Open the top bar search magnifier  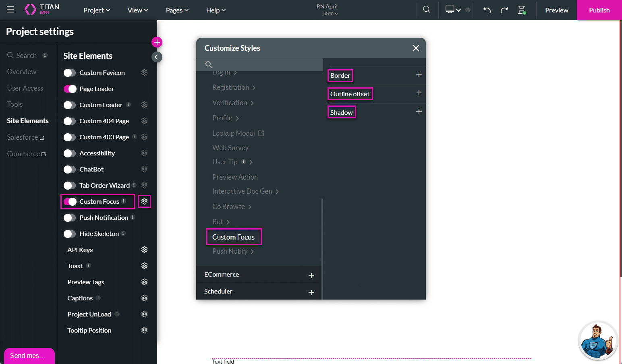[x=427, y=10]
